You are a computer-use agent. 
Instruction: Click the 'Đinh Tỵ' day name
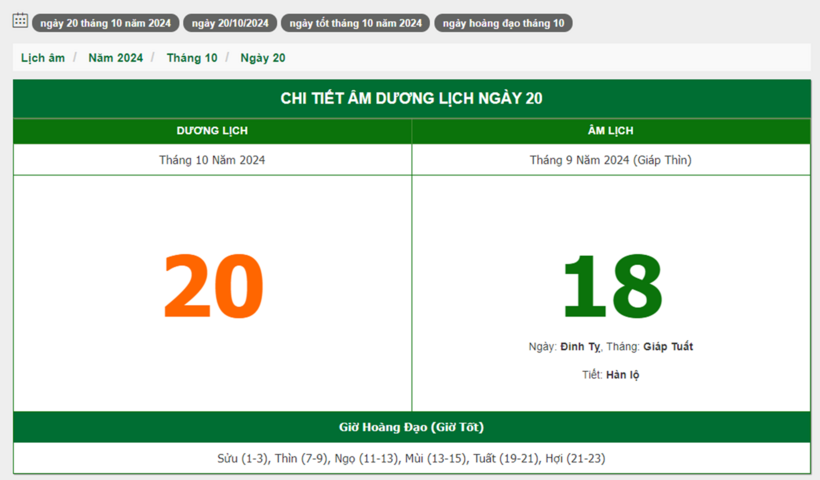tap(580, 347)
